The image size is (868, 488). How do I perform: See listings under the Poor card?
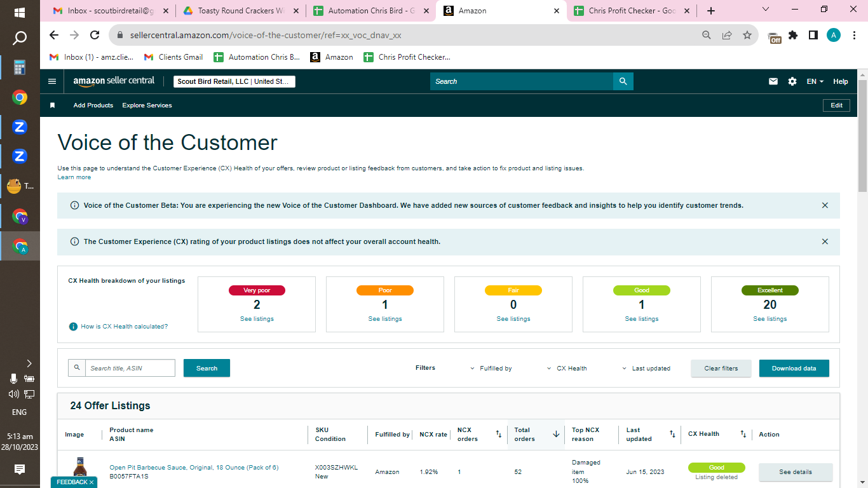click(x=385, y=319)
